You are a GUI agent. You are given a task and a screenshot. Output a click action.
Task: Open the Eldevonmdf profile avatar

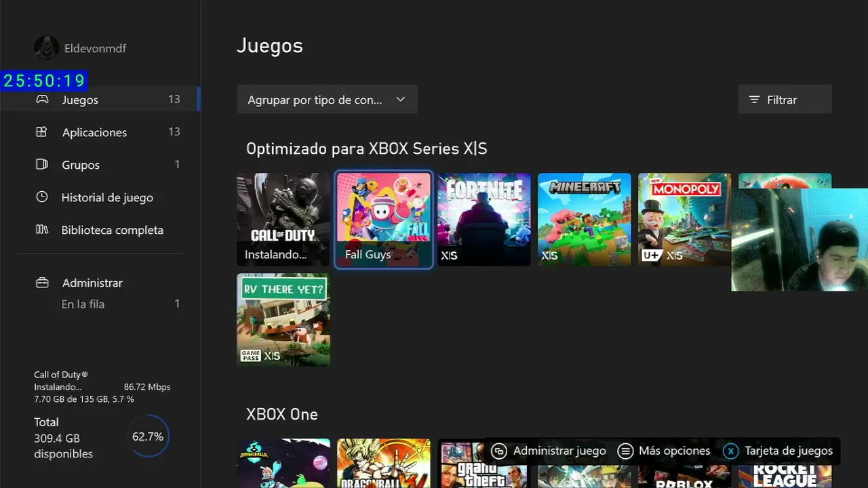[x=47, y=48]
